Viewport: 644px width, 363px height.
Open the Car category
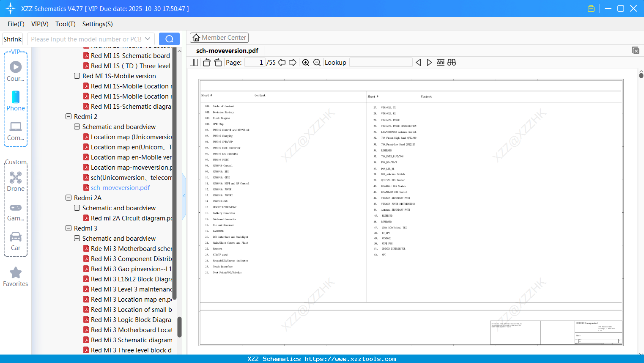(x=16, y=241)
